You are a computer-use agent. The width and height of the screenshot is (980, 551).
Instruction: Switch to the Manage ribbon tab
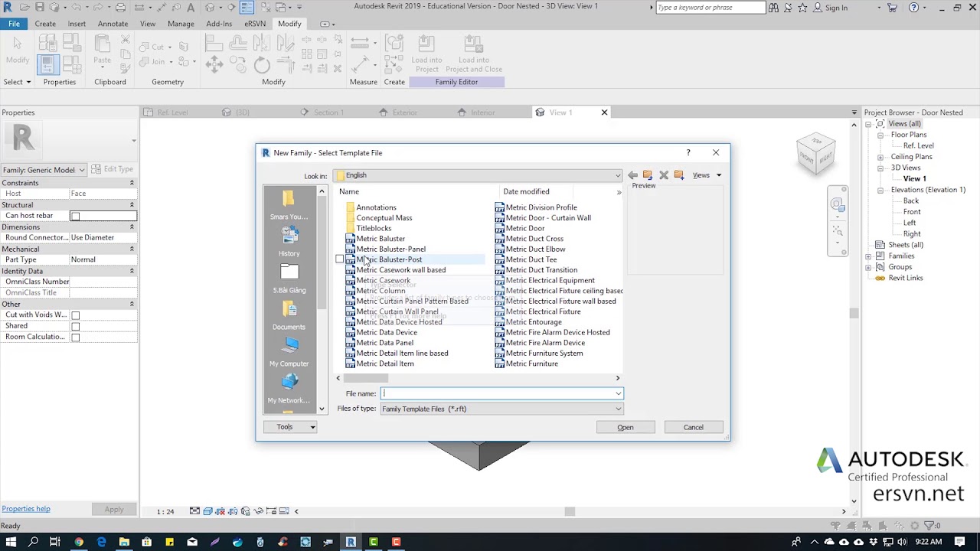point(181,24)
